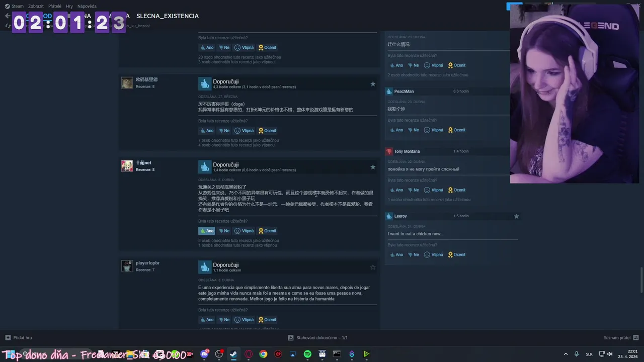Click the star icon on playerlopbr's review
Image resolution: width=644 pixels, height=362 pixels.
pyautogui.click(x=373, y=267)
